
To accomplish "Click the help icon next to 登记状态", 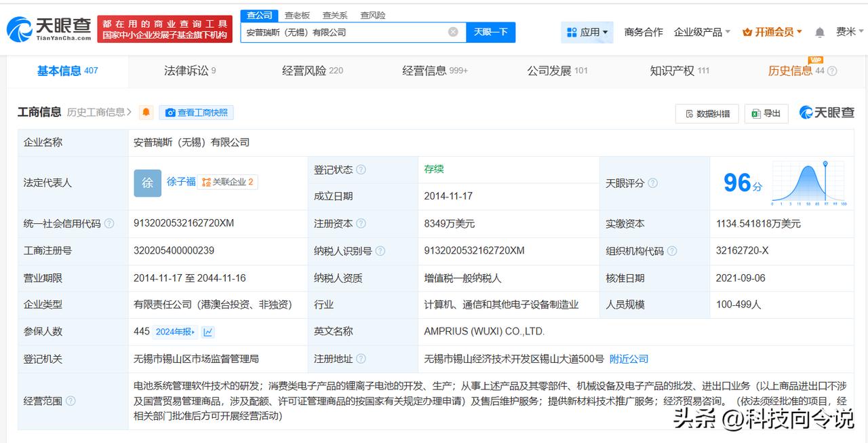I will tap(361, 170).
